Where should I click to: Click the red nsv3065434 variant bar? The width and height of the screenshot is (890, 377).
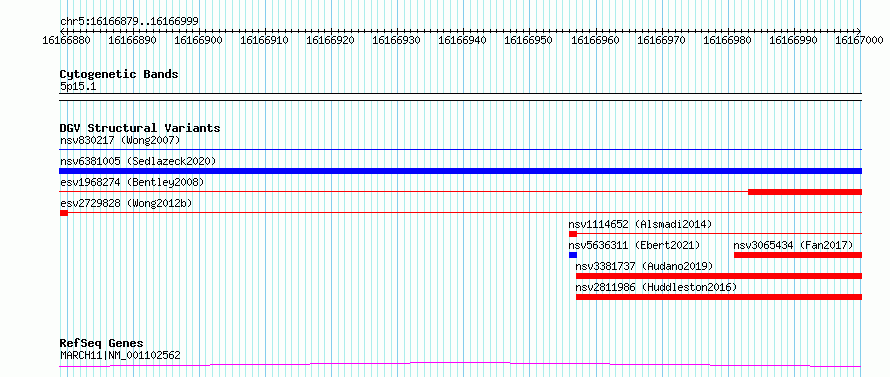(x=798, y=255)
